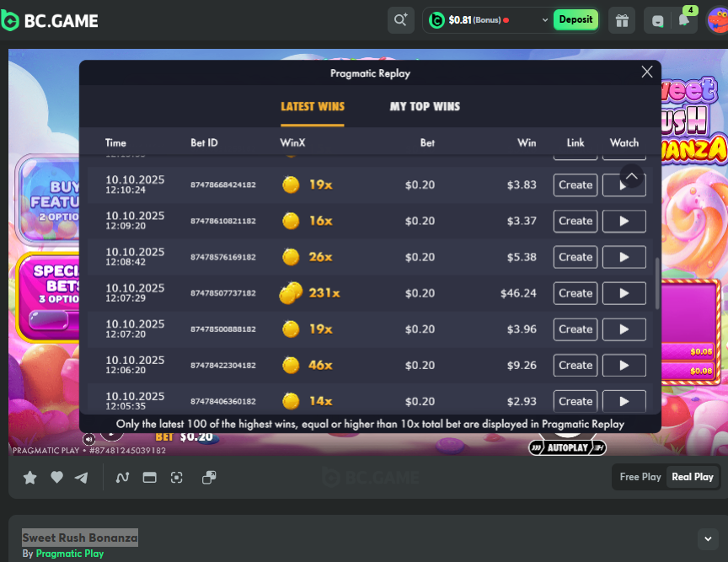This screenshot has width=728, height=562.
Task: Open the search icon in header
Action: point(400,20)
